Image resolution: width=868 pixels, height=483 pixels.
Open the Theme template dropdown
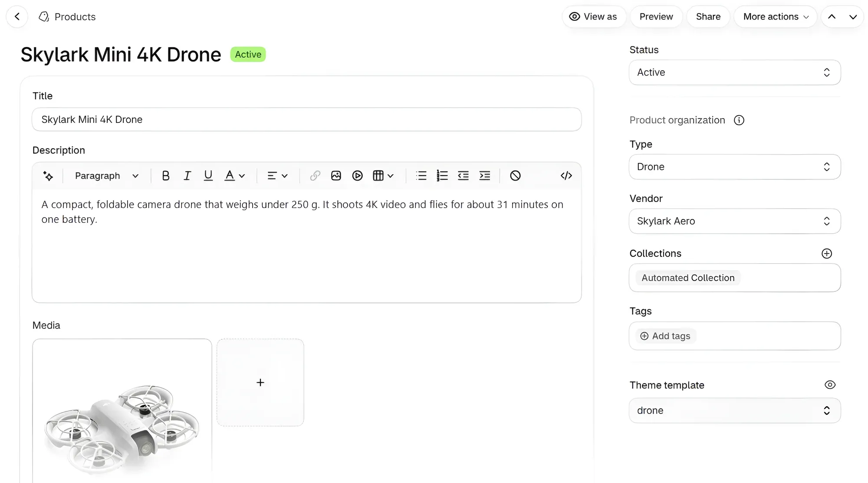[x=735, y=410]
